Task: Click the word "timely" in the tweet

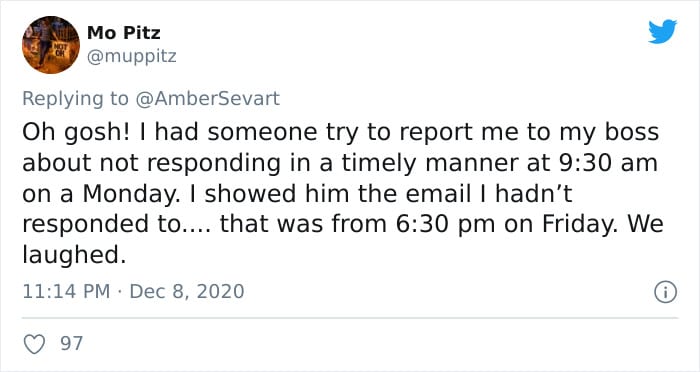Action: tap(379, 164)
